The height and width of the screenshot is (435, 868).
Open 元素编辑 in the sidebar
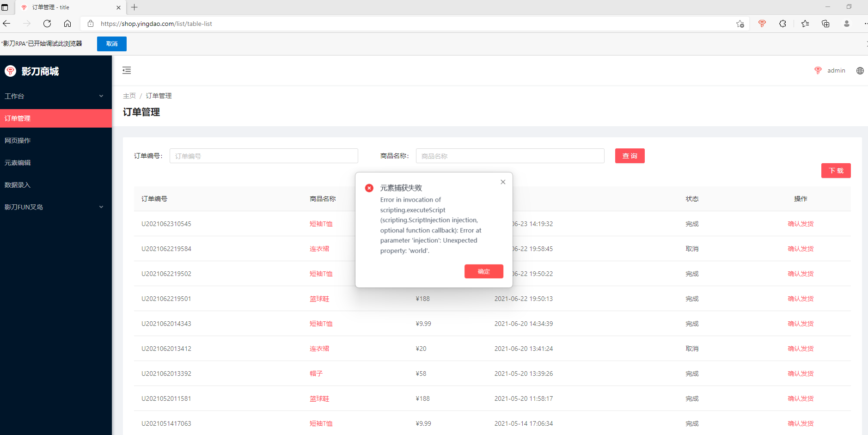click(56, 163)
